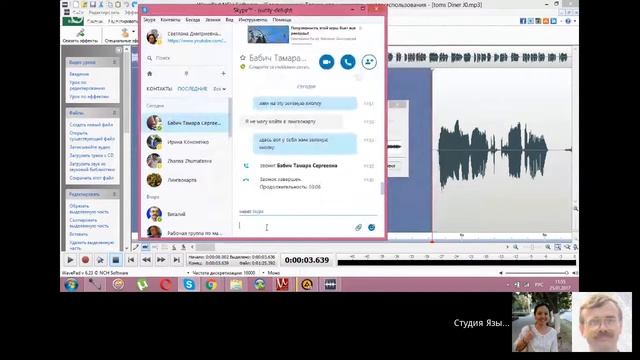Click the WavePad audio waveform

point(502,151)
